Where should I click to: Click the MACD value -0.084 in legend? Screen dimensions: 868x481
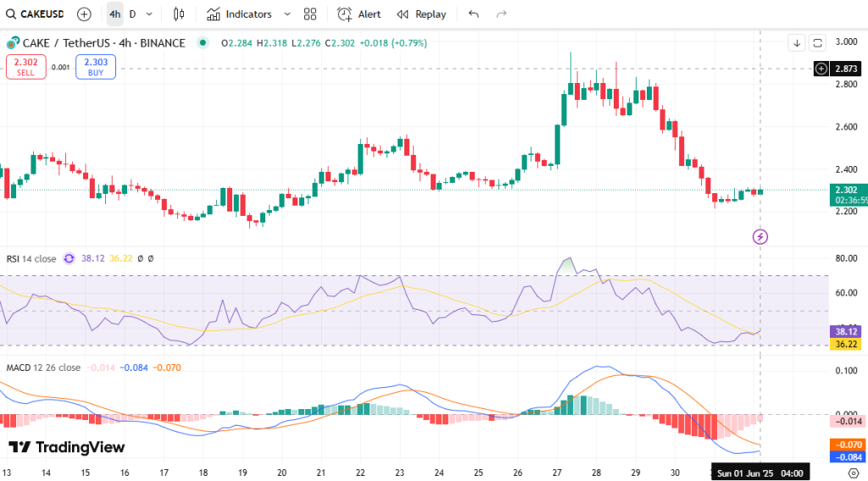134,368
